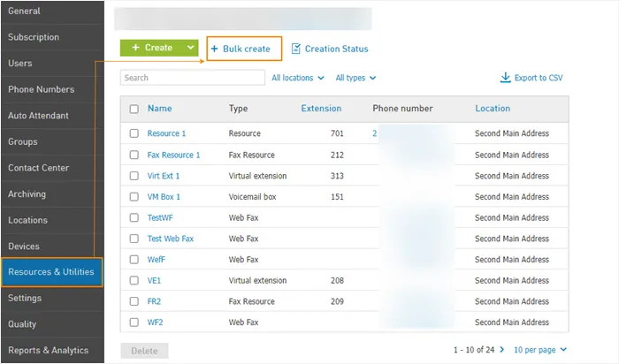The image size is (619, 364).
Task: Open the Virt Ext 1 link
Action: [x=163, y=176]
